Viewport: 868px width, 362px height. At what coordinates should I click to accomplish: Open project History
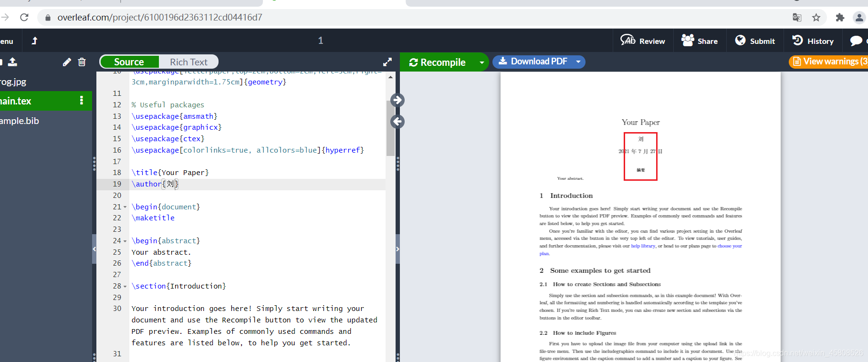tap(813, 41)
